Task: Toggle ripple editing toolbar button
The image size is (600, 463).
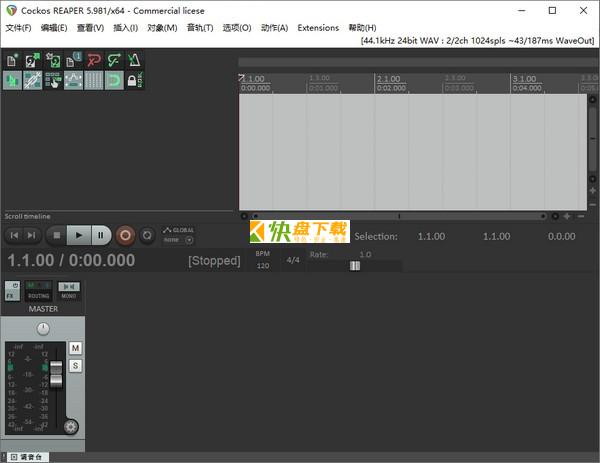Action: (53, 80)
